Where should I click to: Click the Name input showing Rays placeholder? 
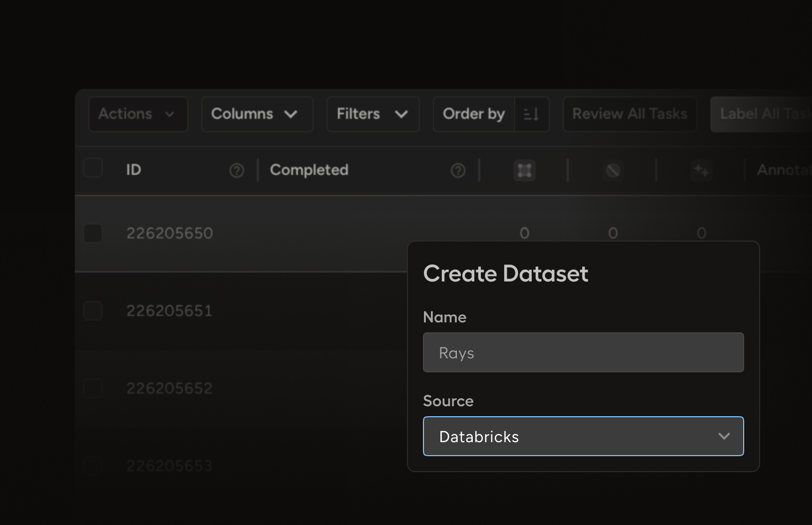583,352
